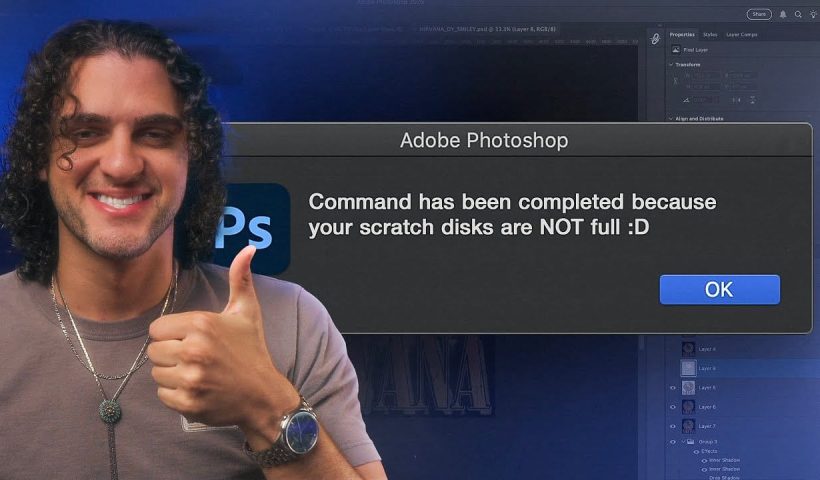Click the Group 3 folder icon

(x=690, y=442)
